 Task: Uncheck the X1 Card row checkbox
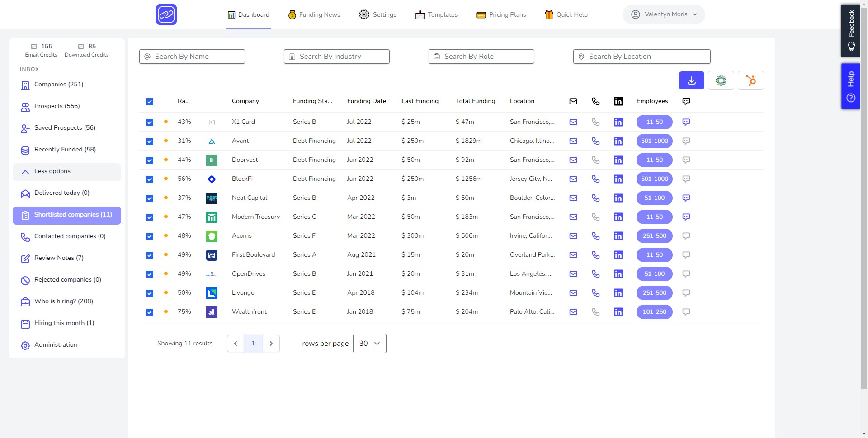coord(150,122)
